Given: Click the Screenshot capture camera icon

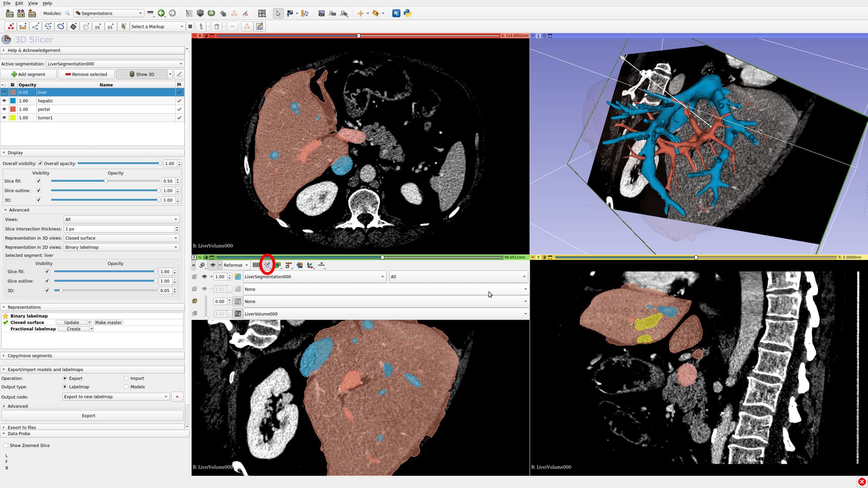Looking at the screenshot, I should pyautogui.click(x=321, y=13).
